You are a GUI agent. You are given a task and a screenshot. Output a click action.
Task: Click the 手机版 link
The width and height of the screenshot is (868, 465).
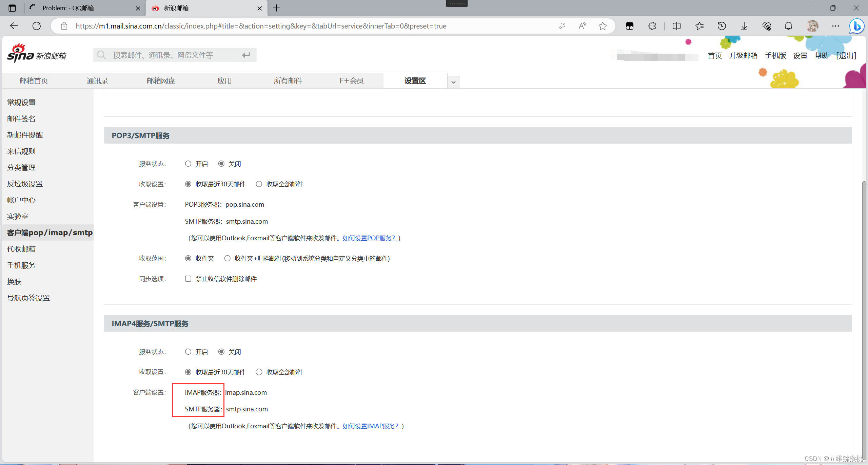pos(775,56)
